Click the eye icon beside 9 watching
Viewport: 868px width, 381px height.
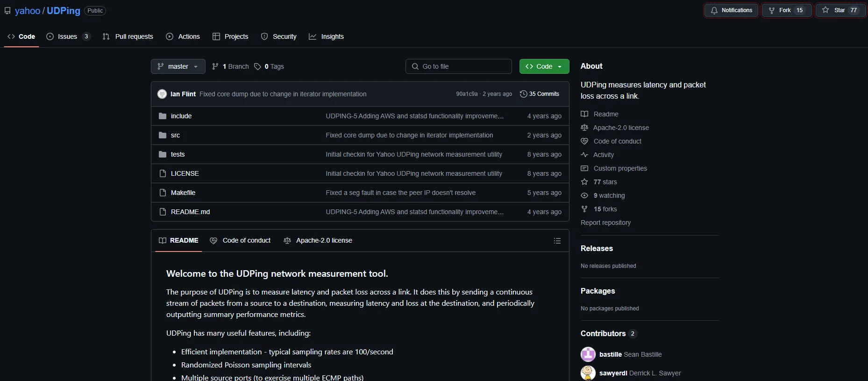[x=584, y=195]
